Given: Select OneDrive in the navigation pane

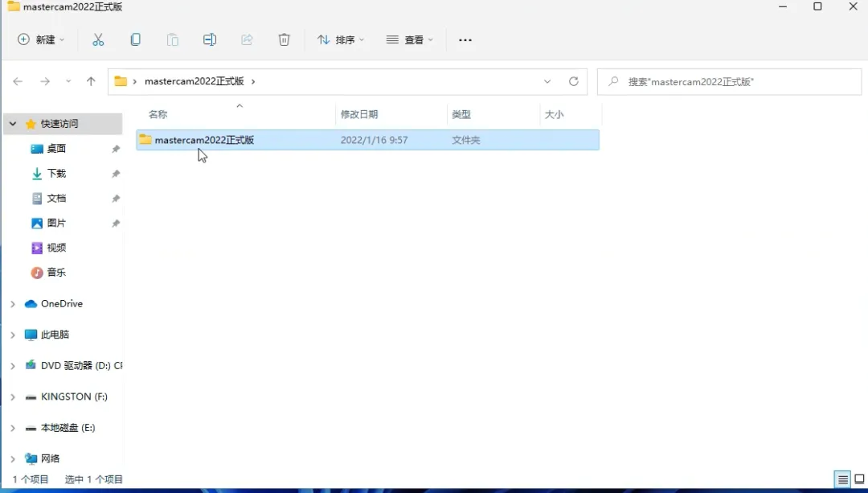Looking at the screenshot, I should 61,303.
